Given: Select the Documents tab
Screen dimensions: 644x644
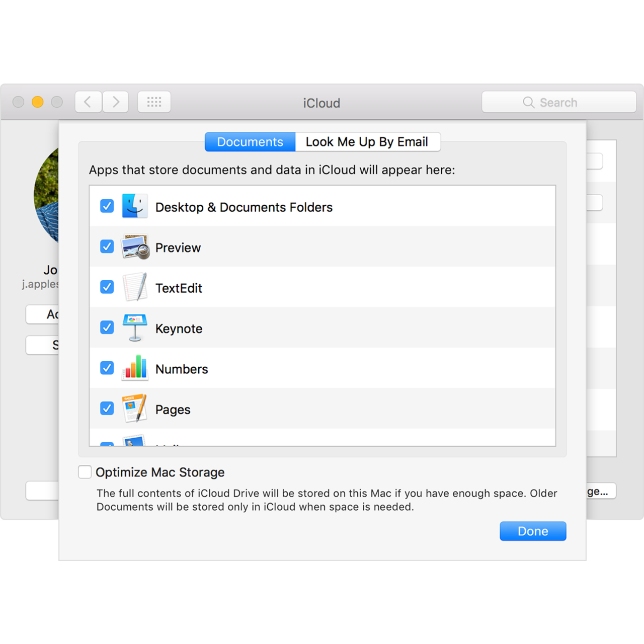Looking at the screenshot, I should tap(250, 142).
